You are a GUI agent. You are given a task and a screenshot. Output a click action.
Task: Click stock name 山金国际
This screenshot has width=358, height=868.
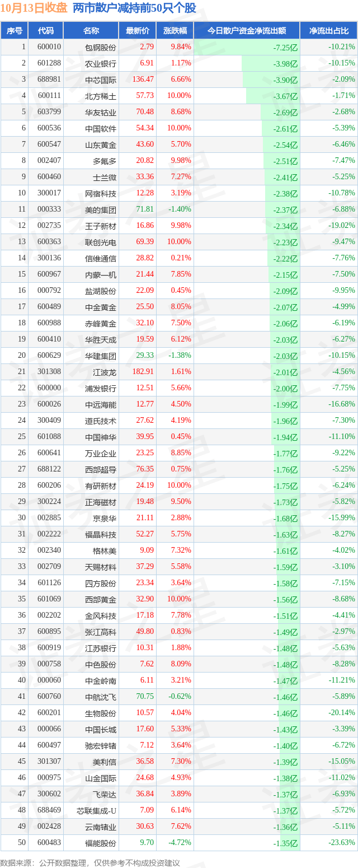click(101, 778)
